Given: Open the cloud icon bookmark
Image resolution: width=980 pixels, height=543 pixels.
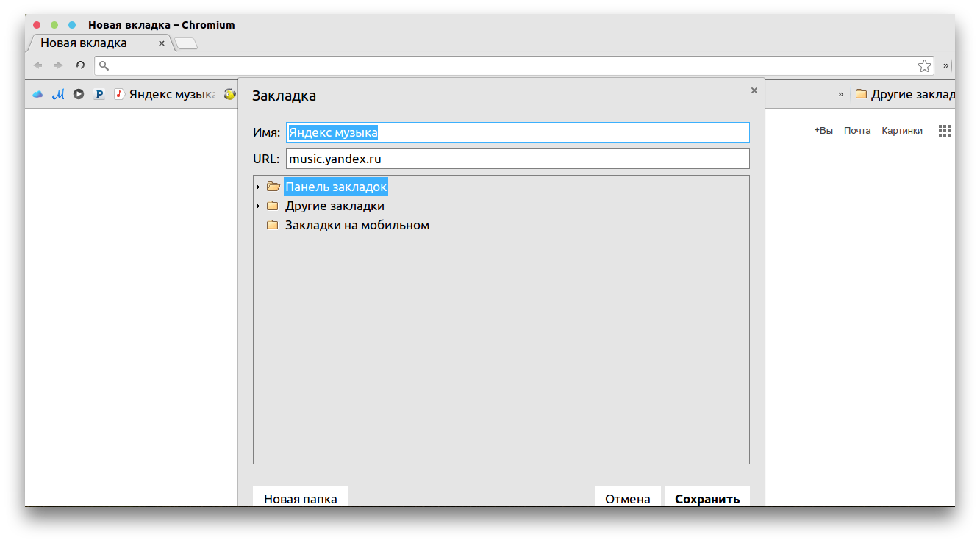Looking at the screenshot, I should tap(37, 94).
